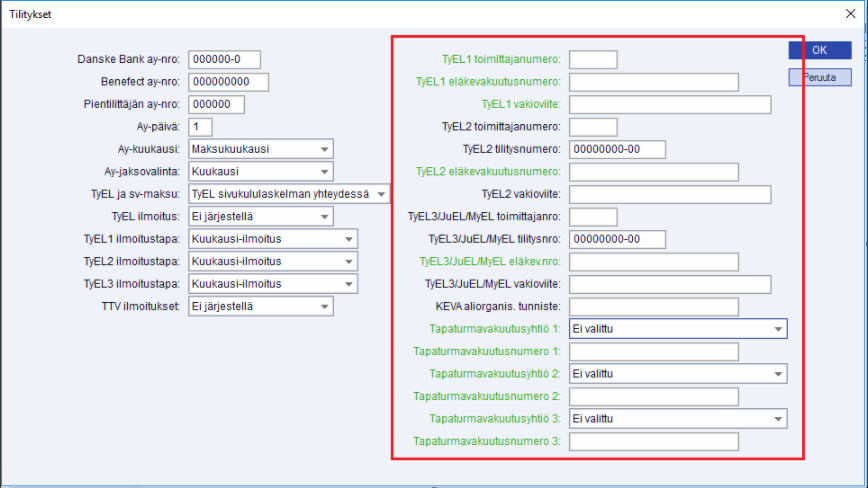
Task: Click the OK button
Action: pyautogui.click(x=818, y=50)
